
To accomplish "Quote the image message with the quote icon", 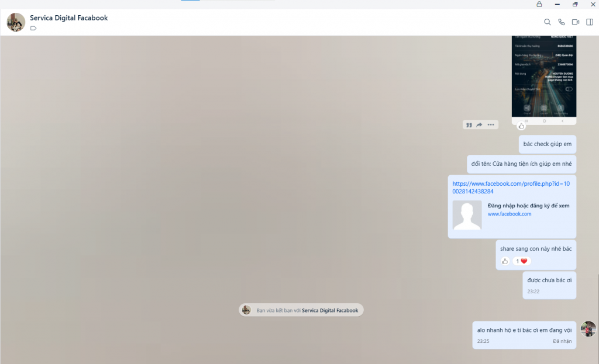I will coord(469,125).
